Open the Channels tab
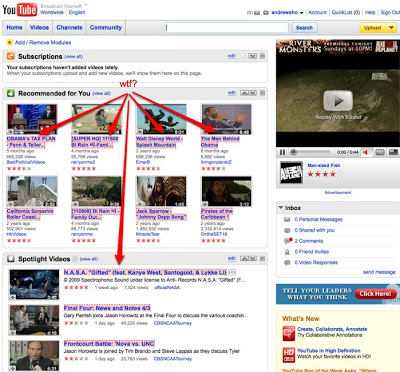Image resolution: width=400 pixels, height=372 pixels. [69, 28]
